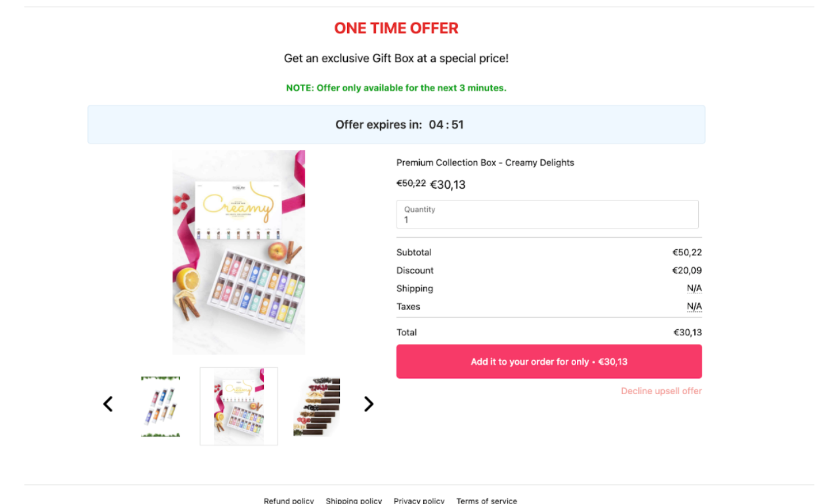Image resolution: width=840 pixels, height=504 pixels.
Task: Click the offer expiry countdown banner
Action: tap(396, 124)
